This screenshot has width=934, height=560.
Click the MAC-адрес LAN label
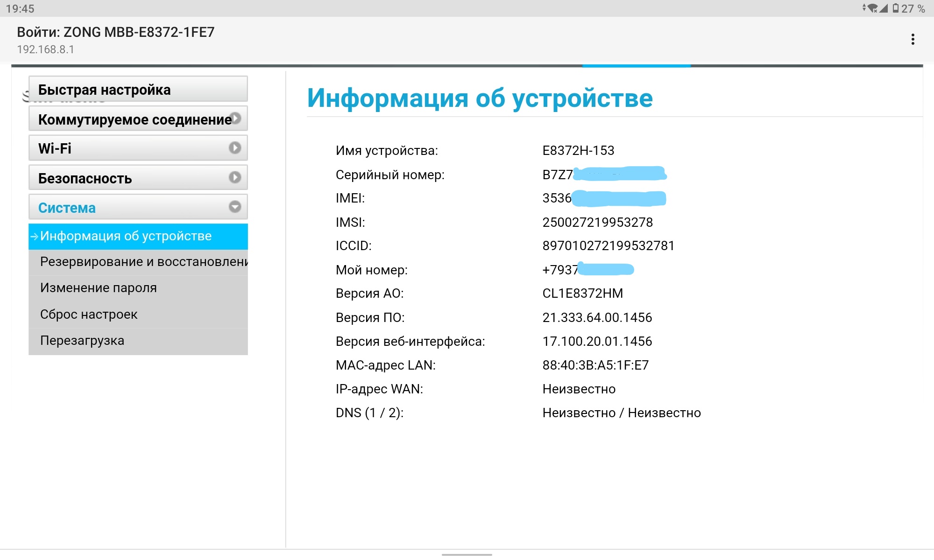click(386, 365)
